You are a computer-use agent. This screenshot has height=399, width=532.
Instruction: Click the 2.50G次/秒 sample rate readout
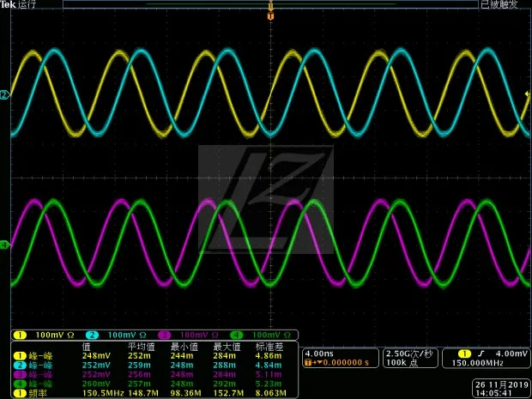pos(409,354)
